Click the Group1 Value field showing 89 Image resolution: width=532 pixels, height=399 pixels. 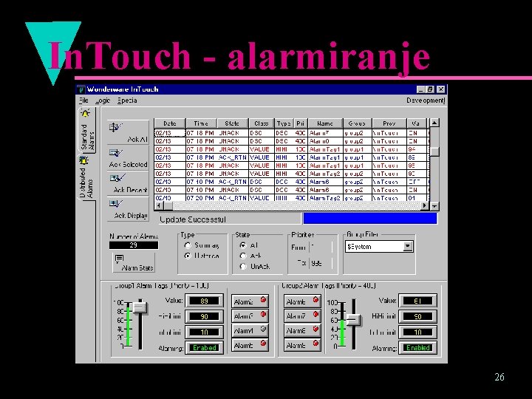coord(204,301)
